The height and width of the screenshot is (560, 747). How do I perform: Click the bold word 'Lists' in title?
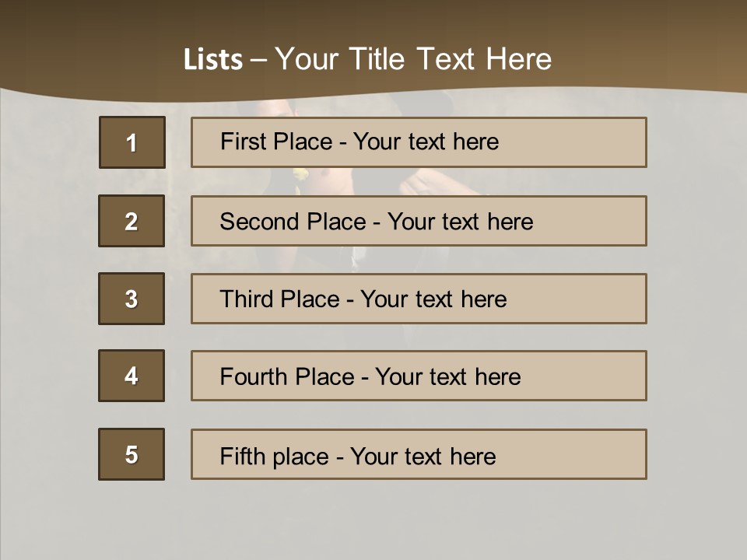(213, 60)
